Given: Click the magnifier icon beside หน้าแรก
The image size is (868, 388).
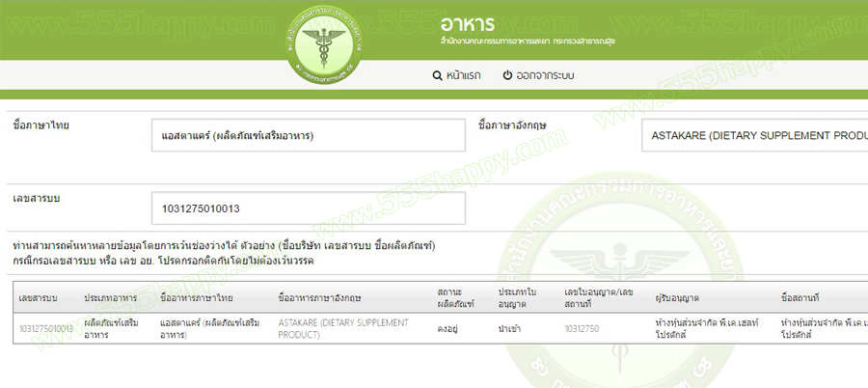Looking at the screenshot, I should [437, 75].
